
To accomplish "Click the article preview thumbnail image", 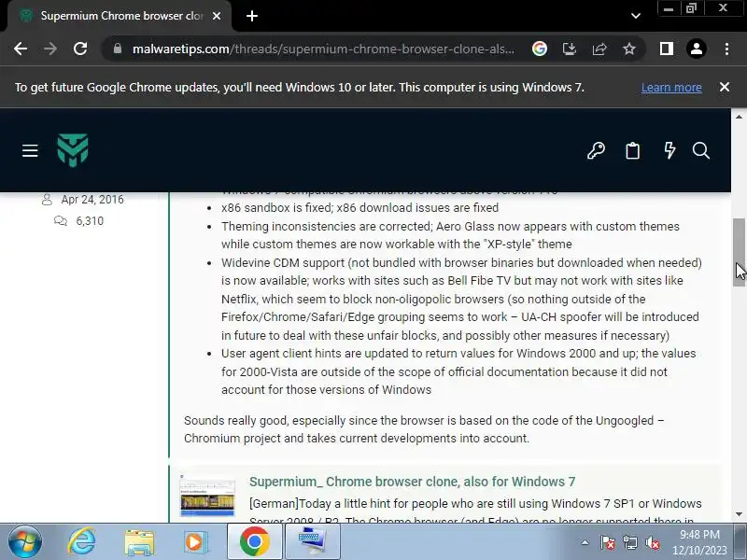I will click(x=207, y=497).
